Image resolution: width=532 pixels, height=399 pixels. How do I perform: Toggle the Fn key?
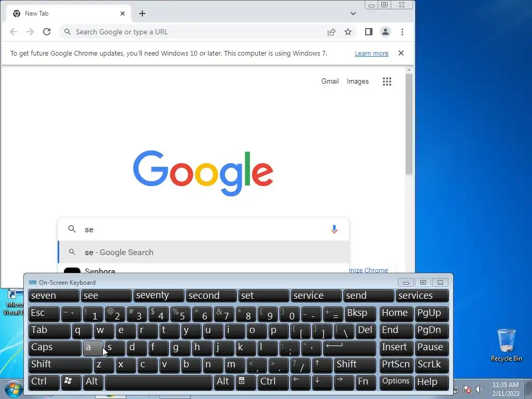tap(366, 382)
